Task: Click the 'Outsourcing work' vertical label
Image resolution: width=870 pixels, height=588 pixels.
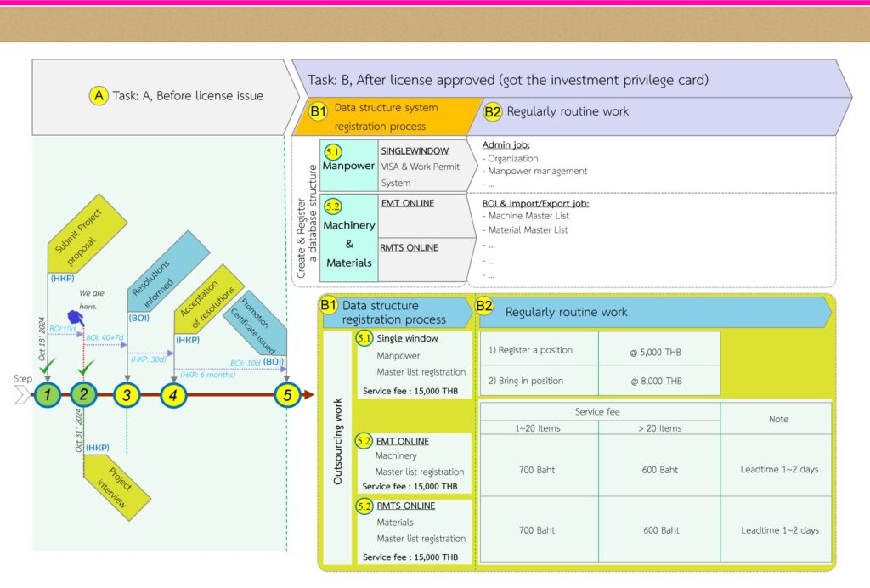Action: pos(337,442)
